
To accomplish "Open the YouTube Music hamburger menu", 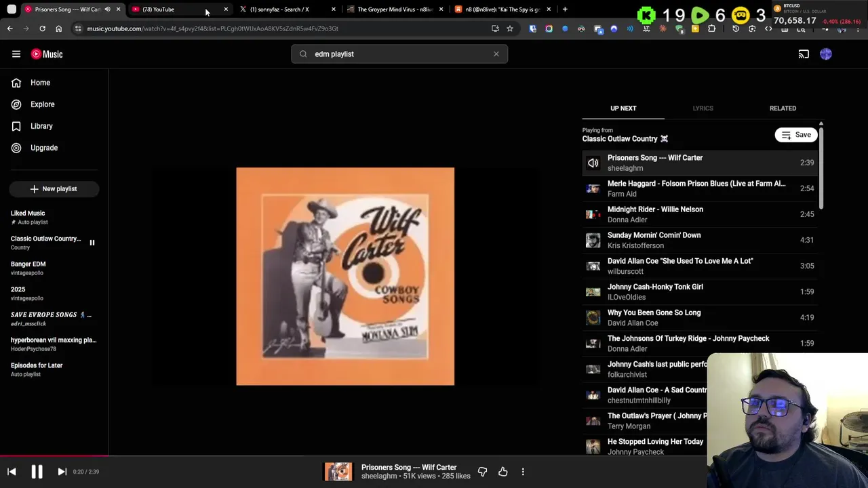I will [16, 54].
